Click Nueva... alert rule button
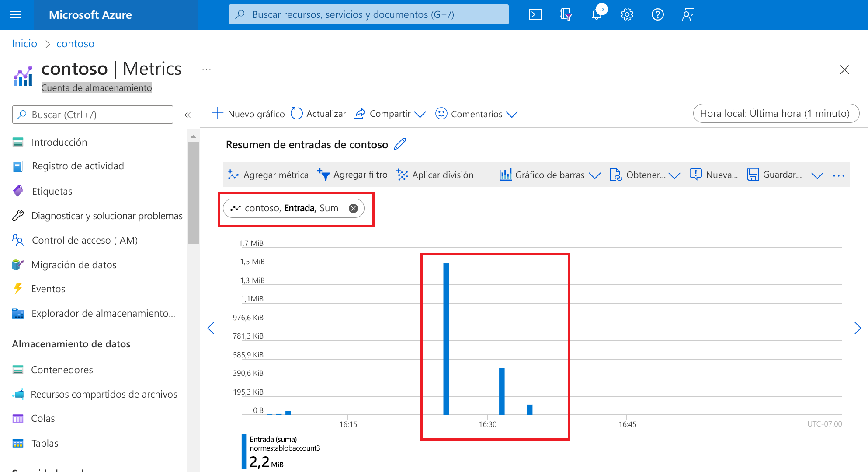 714,175
